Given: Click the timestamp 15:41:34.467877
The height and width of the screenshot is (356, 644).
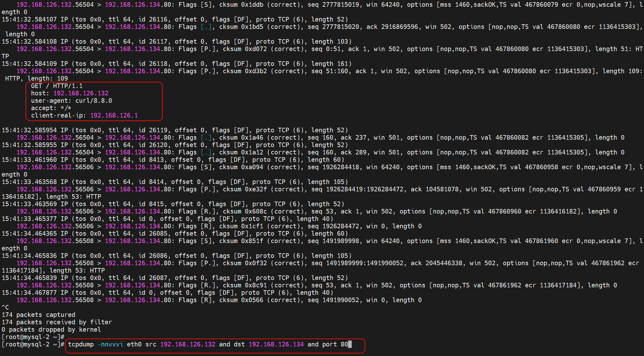Looking at the screenshot, I should [x=29, y=293].
